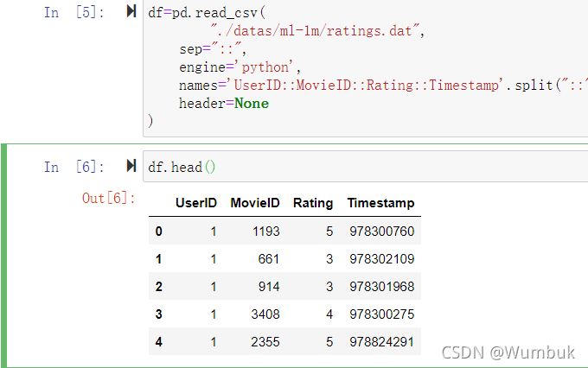588x368 pixels.
Task: Select the MovieID column header
Action: [255, 203]
